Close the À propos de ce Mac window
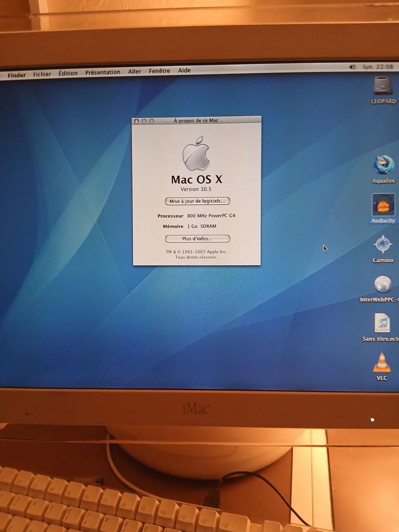399x532 pixels. (x=137, y=121)
